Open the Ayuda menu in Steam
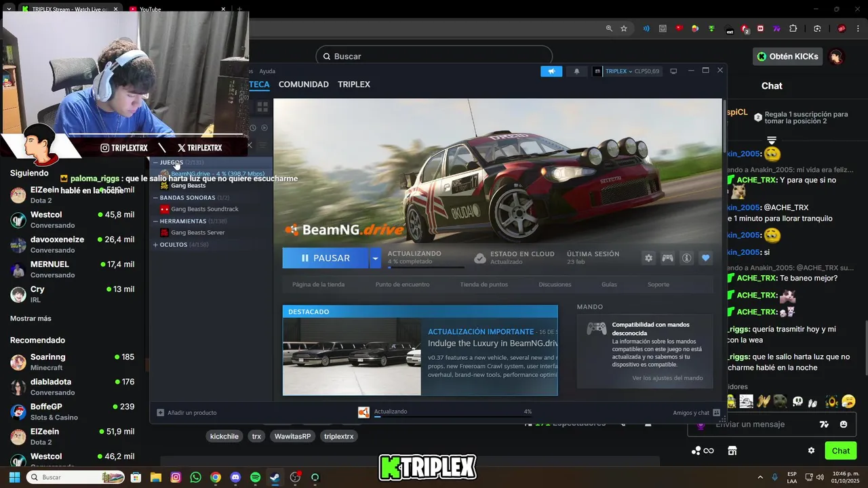Viewport: 868px width, 488px height. click(267, 71)
